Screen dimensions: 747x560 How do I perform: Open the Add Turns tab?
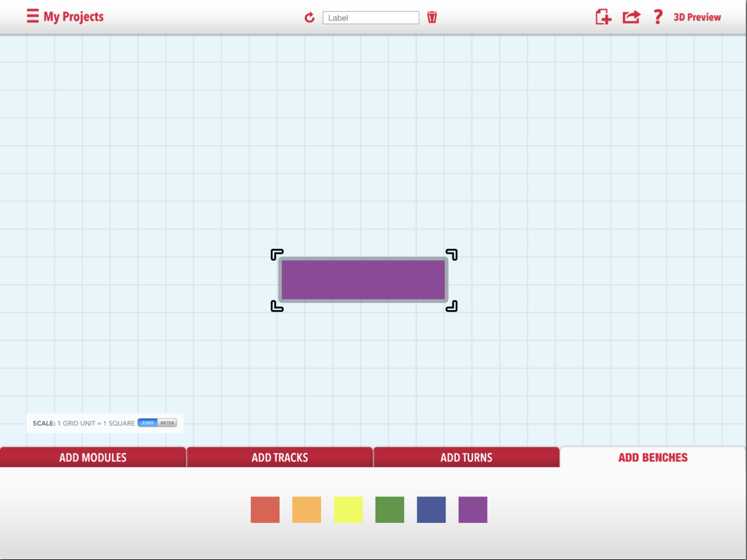[x=466, y=458]
